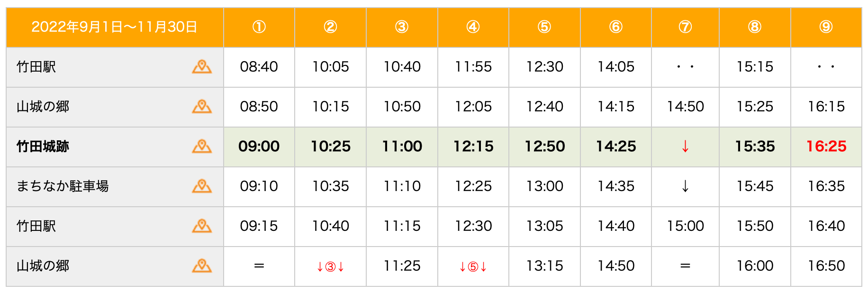Click the まちなか駐車場 stop name
This screenshot has width=868, height=293.
(63, 186)
